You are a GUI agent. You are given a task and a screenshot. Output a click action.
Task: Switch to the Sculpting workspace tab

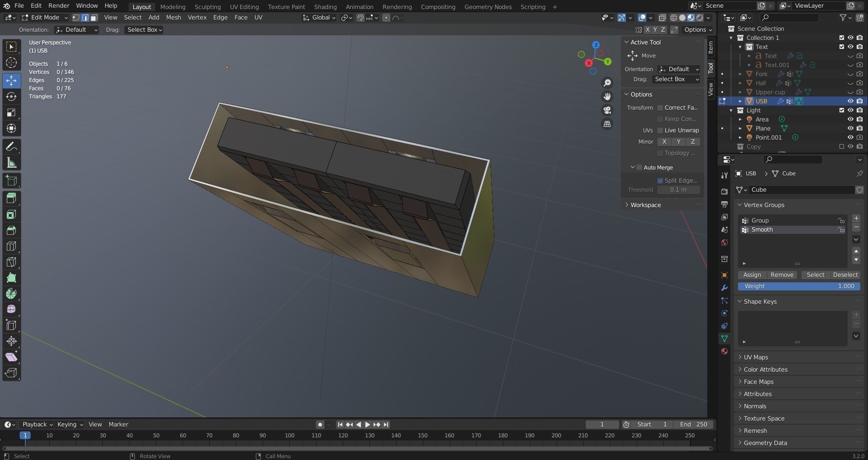[x=207, y=7]
